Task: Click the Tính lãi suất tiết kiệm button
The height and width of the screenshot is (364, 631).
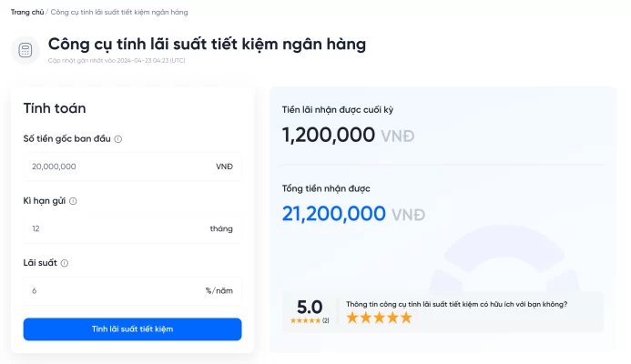Action: point(132,329)
